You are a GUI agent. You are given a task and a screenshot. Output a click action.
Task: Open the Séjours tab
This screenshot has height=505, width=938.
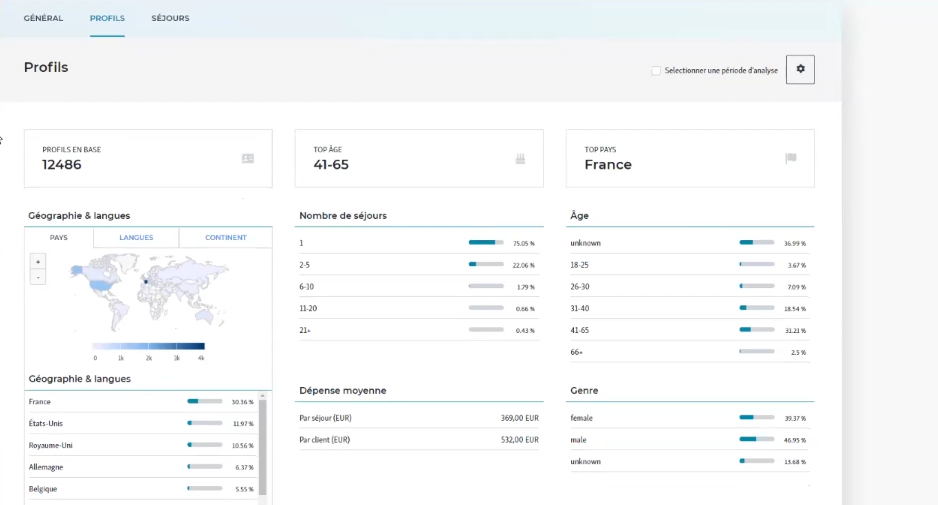[x=170, y=18]
